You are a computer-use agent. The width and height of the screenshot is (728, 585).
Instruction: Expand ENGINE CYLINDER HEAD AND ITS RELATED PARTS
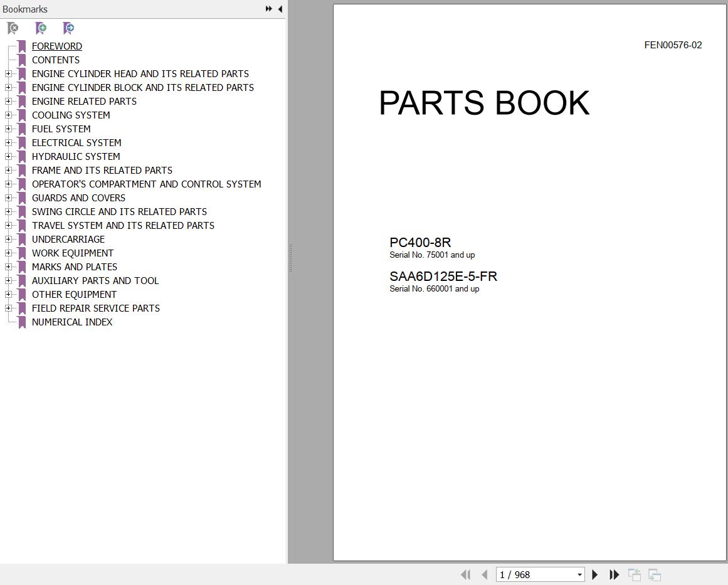pos(8,74)
